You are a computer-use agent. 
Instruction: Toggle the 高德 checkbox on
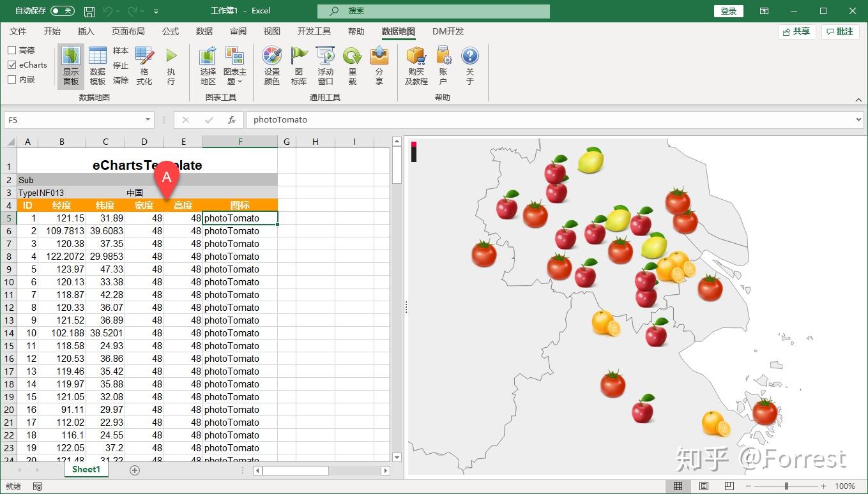11,50
